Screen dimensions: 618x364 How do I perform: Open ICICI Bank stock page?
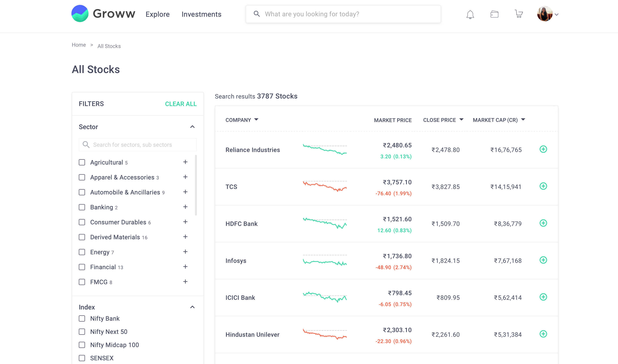tap(240, 298)
